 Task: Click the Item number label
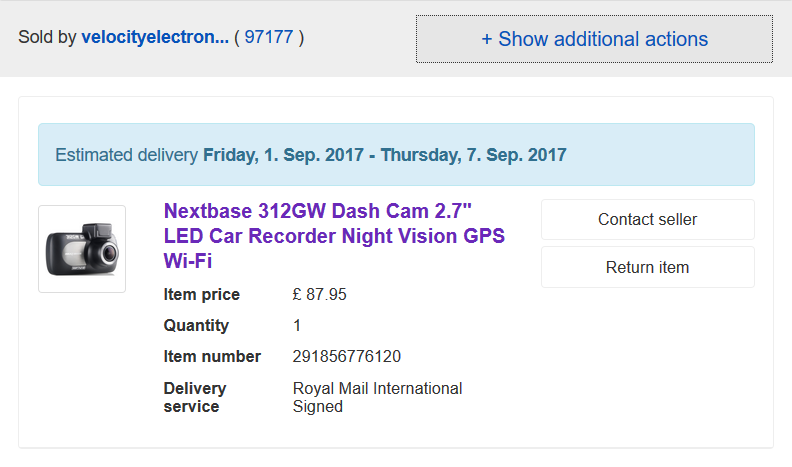[x=212, y=357]
